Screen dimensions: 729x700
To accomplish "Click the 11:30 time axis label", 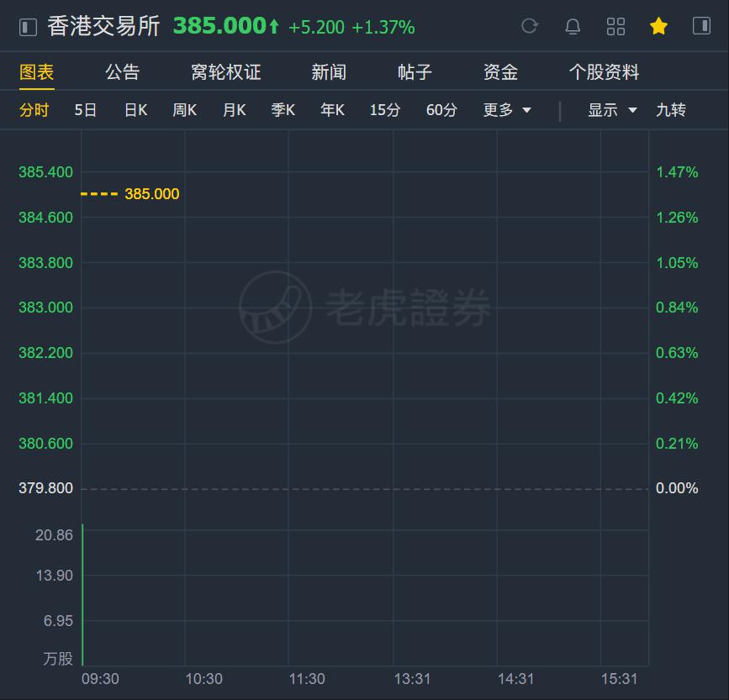I will click(x=307, y=679).
